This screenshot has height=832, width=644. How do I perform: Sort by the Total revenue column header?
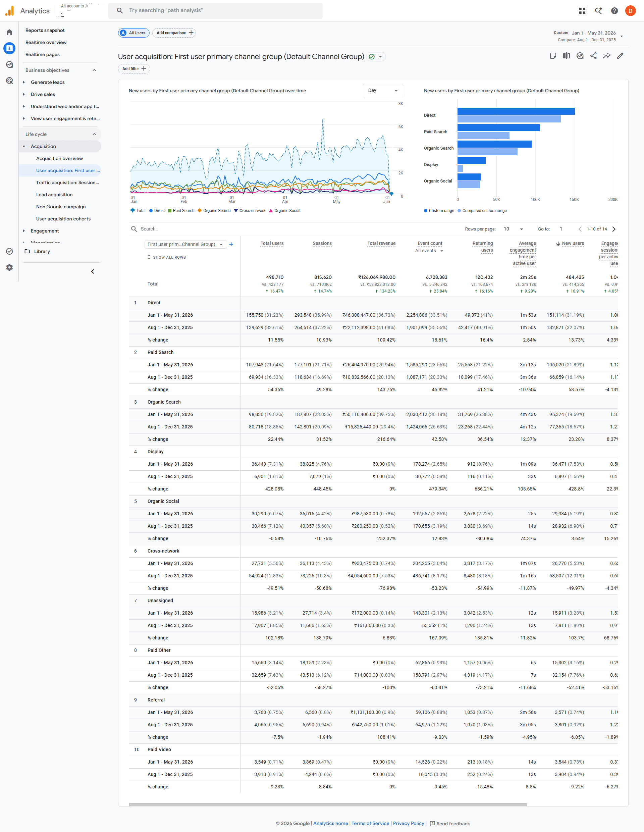tap(381, 244)
